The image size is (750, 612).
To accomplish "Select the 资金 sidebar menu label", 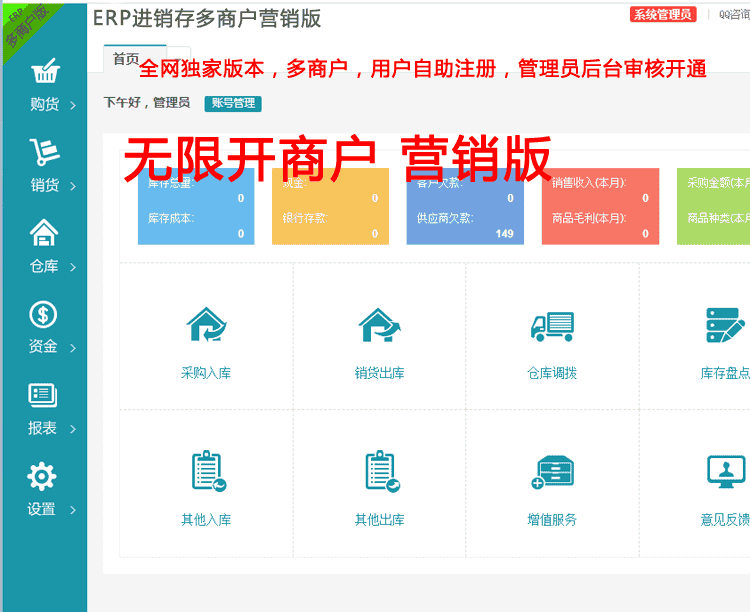I will coord(43,346).
